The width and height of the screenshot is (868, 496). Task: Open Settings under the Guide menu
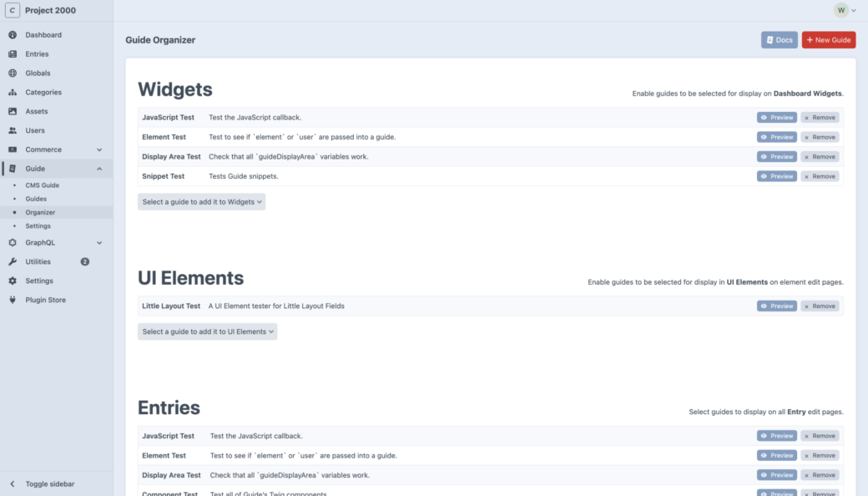pyautogui.click(x=38, y=225)
